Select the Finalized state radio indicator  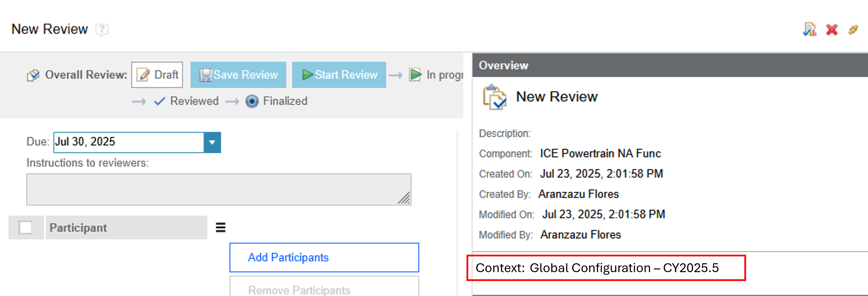pos(252,101)
